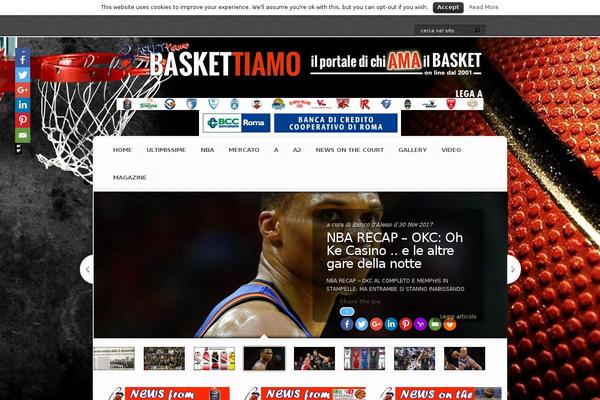Image resolution: width=600 pixels, height=400 pixels.
Task: Click the LinkedIn icon in left sidebar
Action: pos(23,104)
